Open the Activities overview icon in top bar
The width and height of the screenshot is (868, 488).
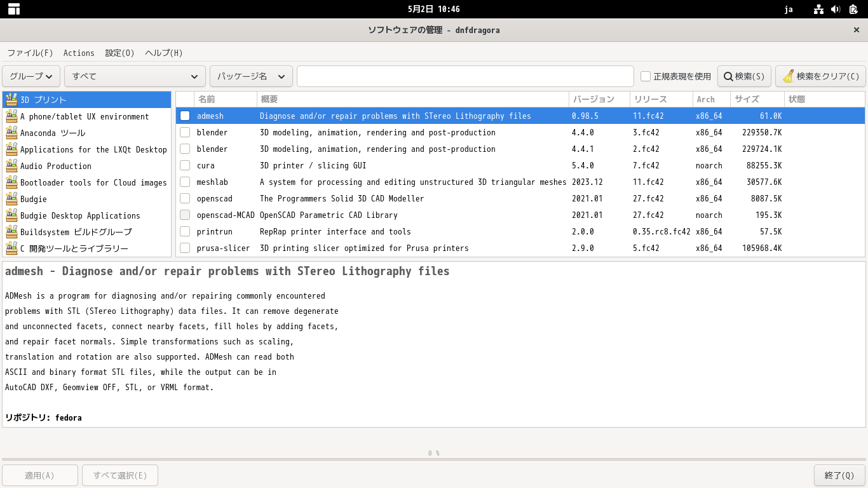pos(14,9)
